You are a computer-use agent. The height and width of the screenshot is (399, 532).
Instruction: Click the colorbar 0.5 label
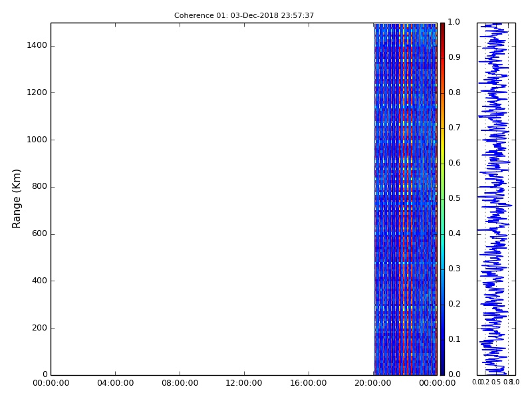[x=454, y=198]
